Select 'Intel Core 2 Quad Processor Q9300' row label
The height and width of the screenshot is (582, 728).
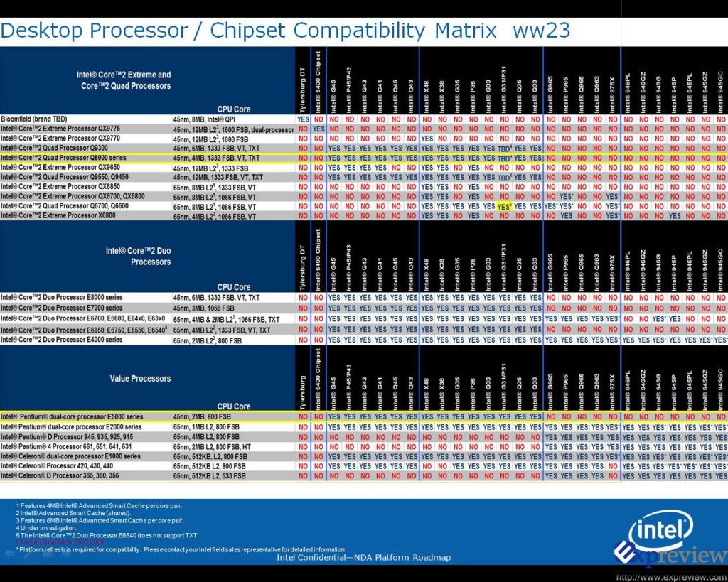click(54, 148)
